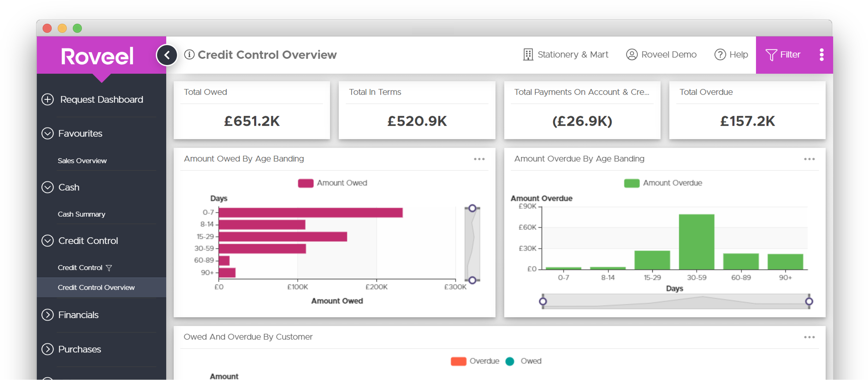Open options for Amount Overdue By Age Banding

click(809, 159)
